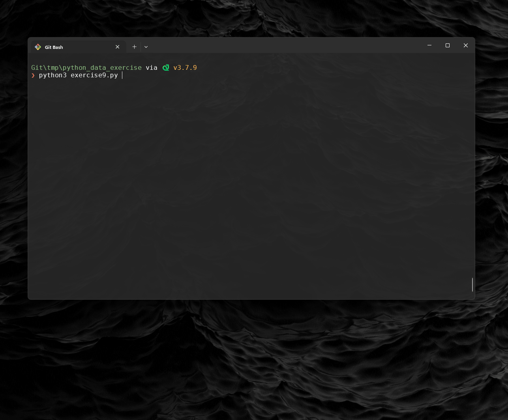Click the "python3" command word
The image size is (508, 420).
52,75
